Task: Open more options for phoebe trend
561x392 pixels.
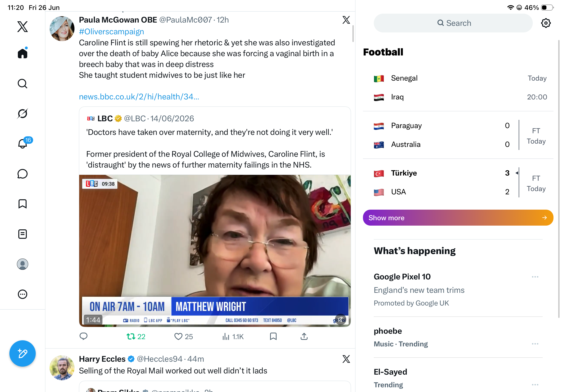Action: [535, 344]
